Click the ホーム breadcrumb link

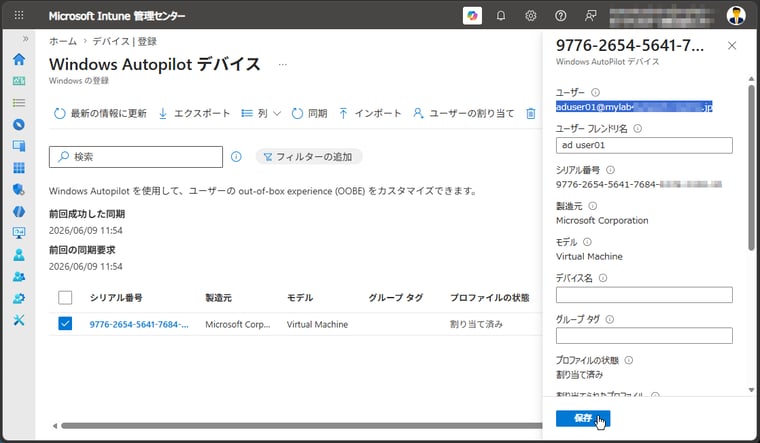pyautogui.click(x=63, y=42)
